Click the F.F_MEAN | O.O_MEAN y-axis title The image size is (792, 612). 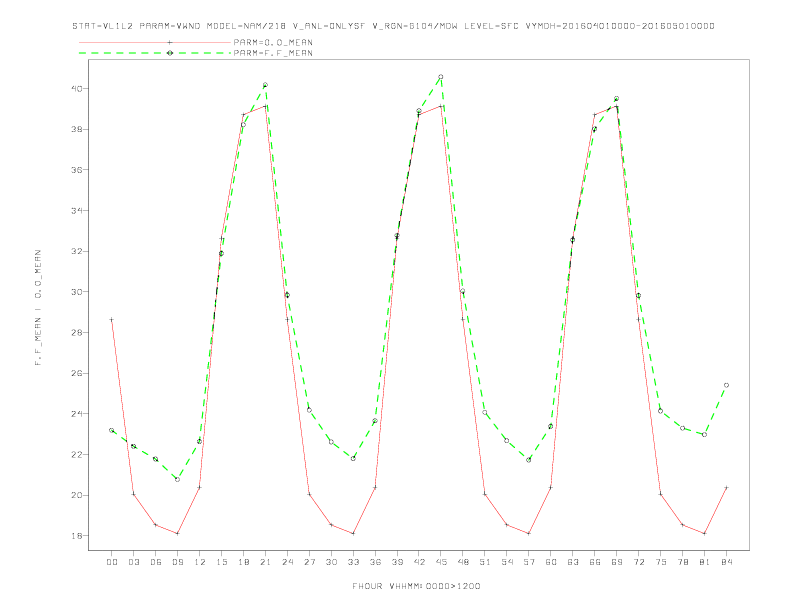click(x=38, y=308)
